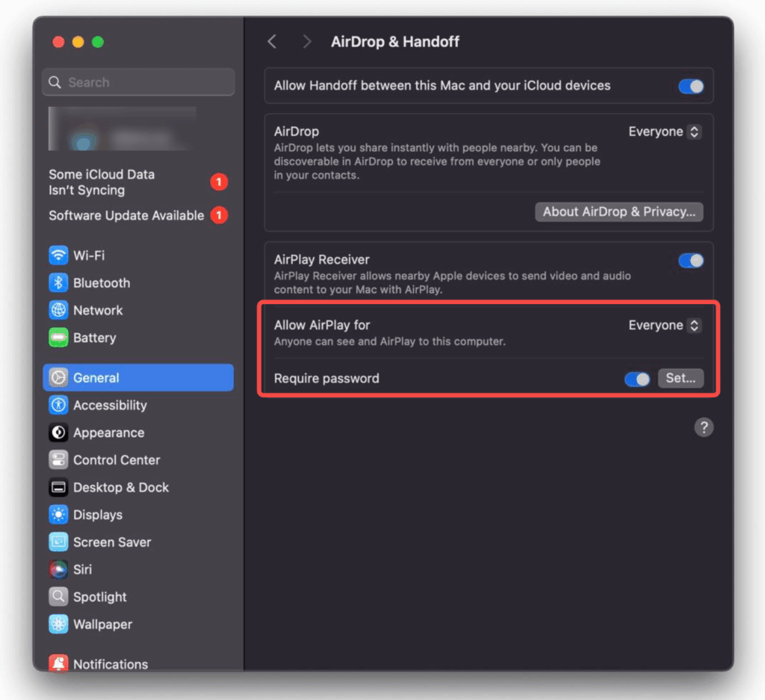Click into the Search field

coord(139,82)
